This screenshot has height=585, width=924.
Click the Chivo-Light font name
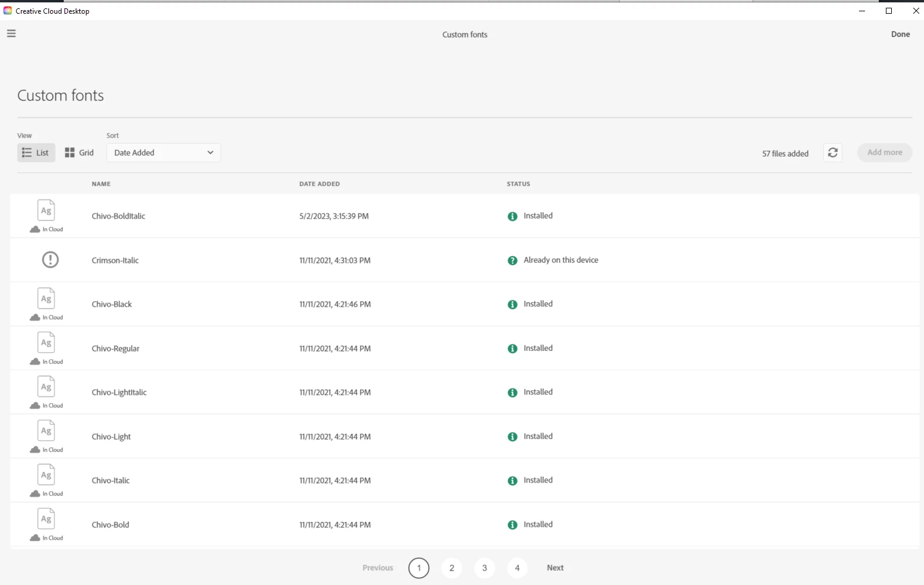pyautogui.click(x=111, y=437)
